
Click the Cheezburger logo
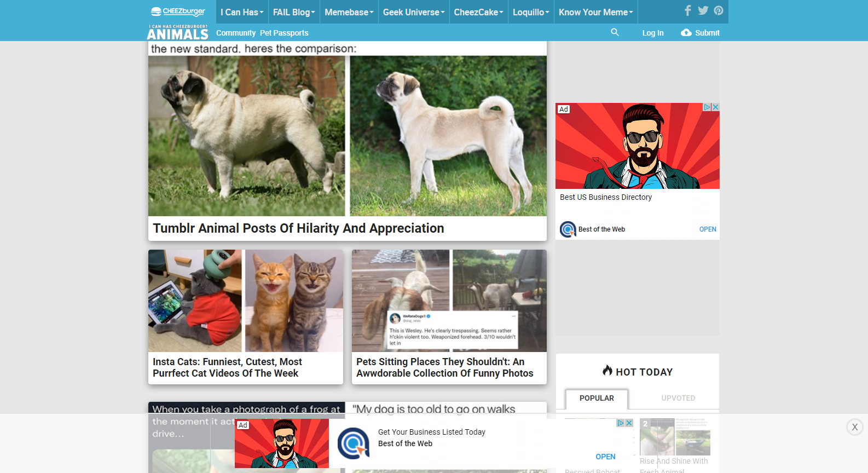coord(178,11)
